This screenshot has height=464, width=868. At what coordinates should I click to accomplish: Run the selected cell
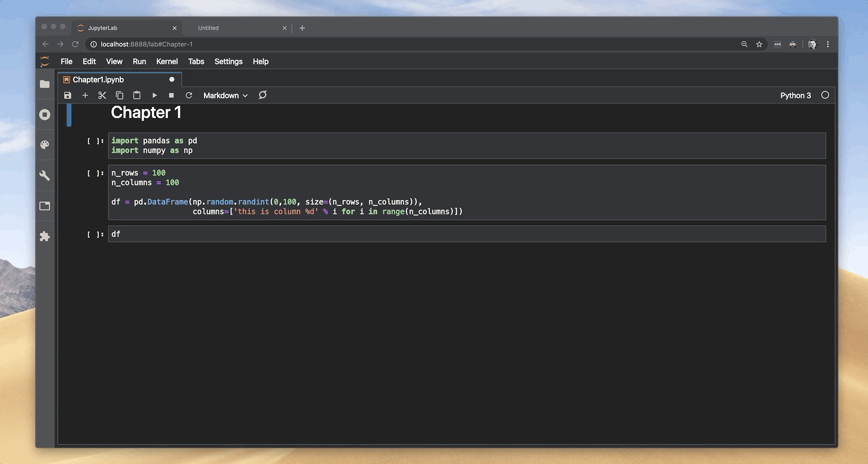click(154, 95)
